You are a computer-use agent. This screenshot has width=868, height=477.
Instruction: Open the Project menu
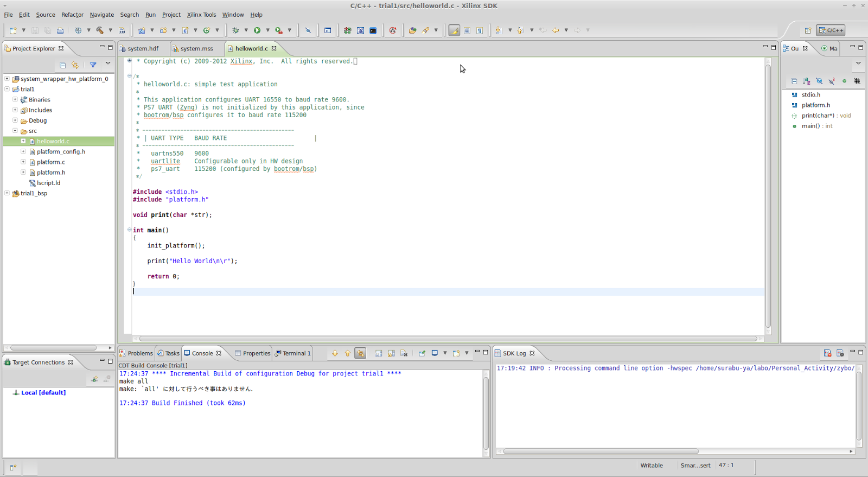click(171, 15)
